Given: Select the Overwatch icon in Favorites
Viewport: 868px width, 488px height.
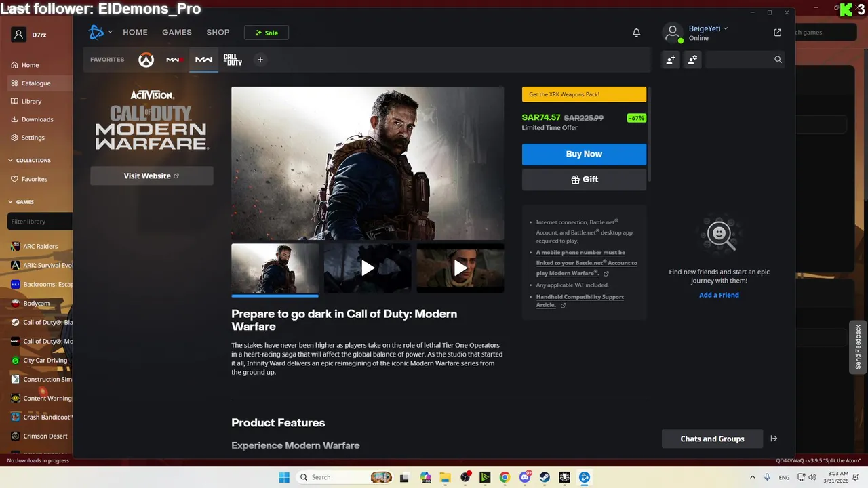Looking at the screenshot, I should [x=146, y=60].
